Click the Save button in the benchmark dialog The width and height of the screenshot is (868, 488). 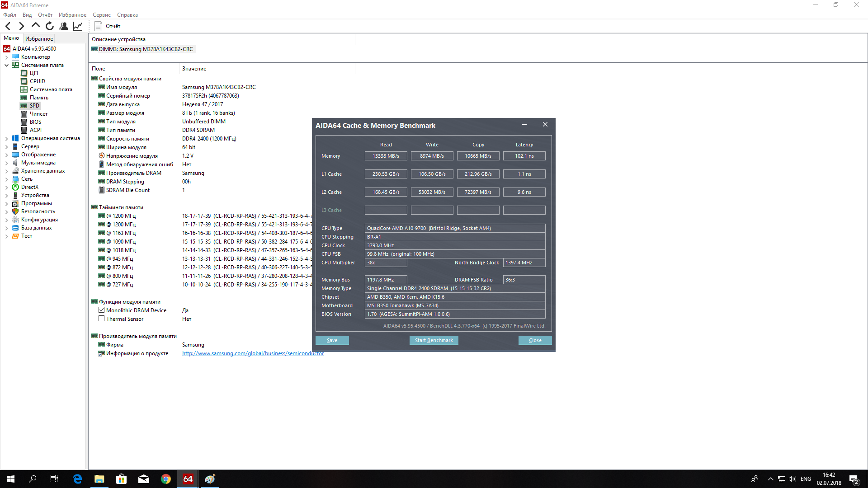click(332, 341)
